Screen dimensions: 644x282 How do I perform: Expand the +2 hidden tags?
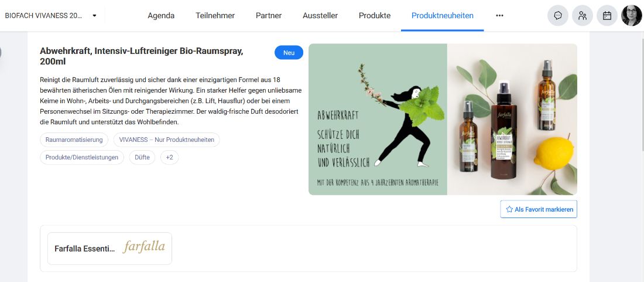click(x=169, y=158)
